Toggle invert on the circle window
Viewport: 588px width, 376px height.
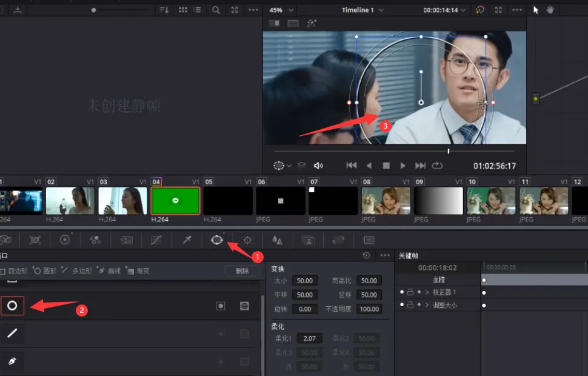(x=221, y=306)
